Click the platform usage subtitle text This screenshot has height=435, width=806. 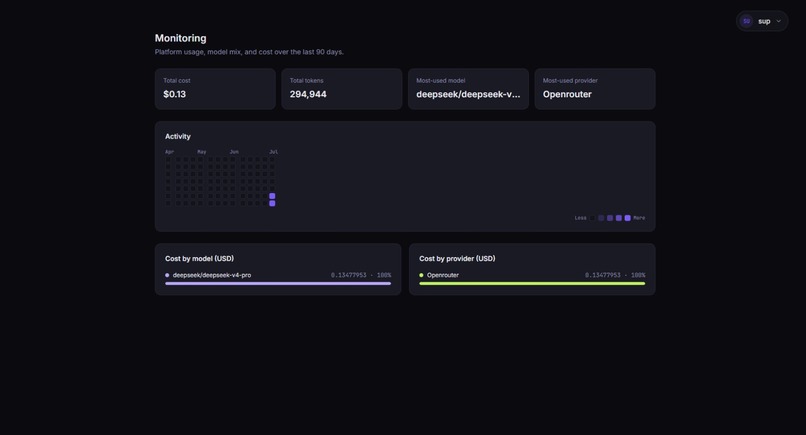click(249, 52)
